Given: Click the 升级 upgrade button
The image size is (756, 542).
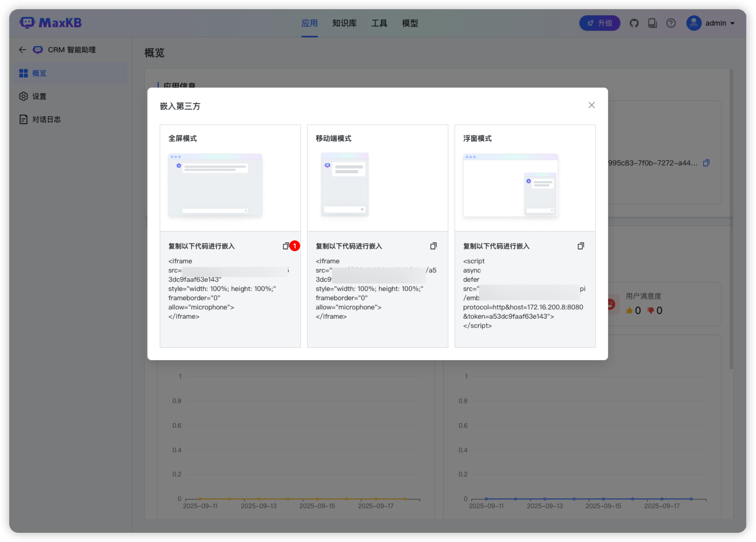Looking at the screenshot, I should 599,23.
